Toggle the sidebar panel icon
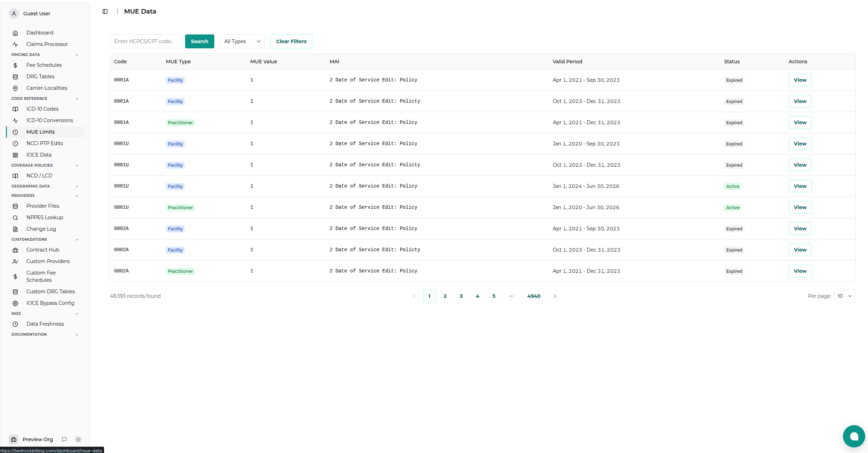Screen dimensions: 868x453 tap(105, 11)
